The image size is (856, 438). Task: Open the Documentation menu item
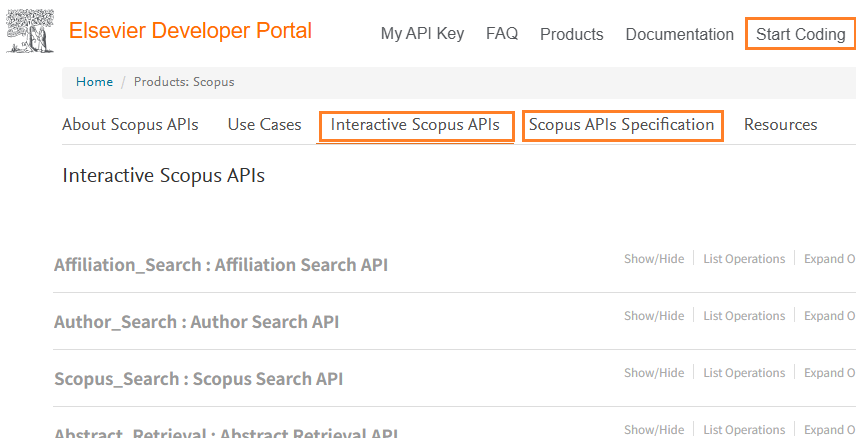click(679, 34)
